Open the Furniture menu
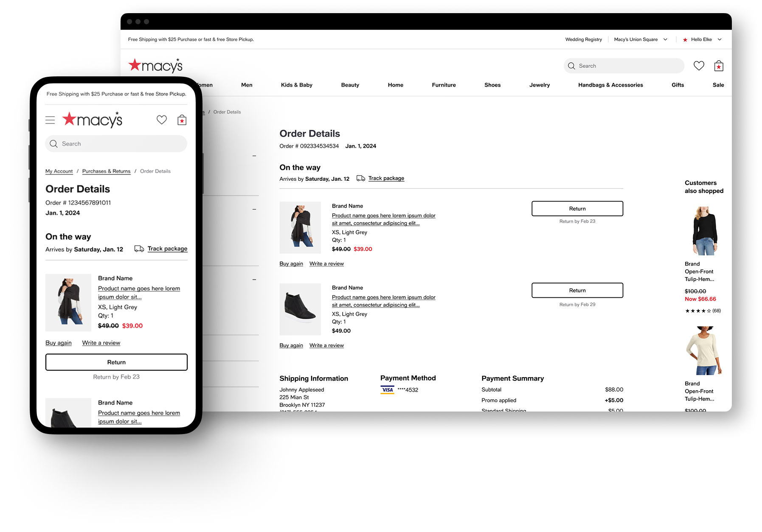Screen dimensions: 762x532 point(444,85)
